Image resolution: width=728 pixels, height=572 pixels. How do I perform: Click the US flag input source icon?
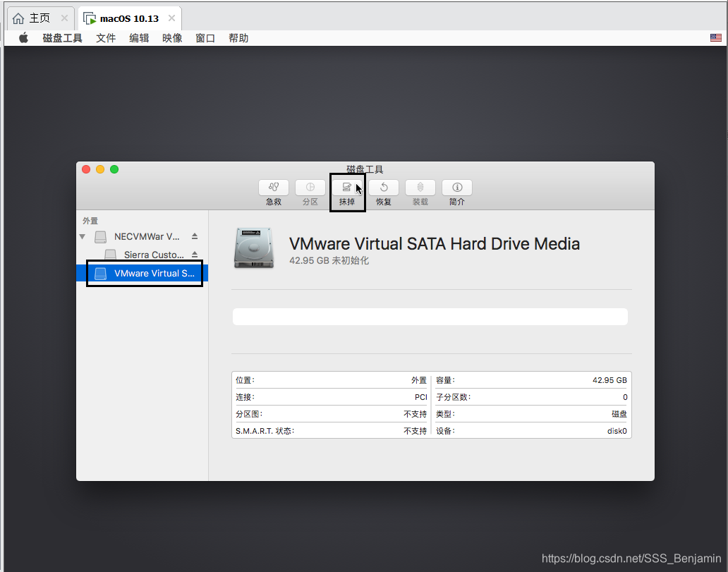[715, 38]
